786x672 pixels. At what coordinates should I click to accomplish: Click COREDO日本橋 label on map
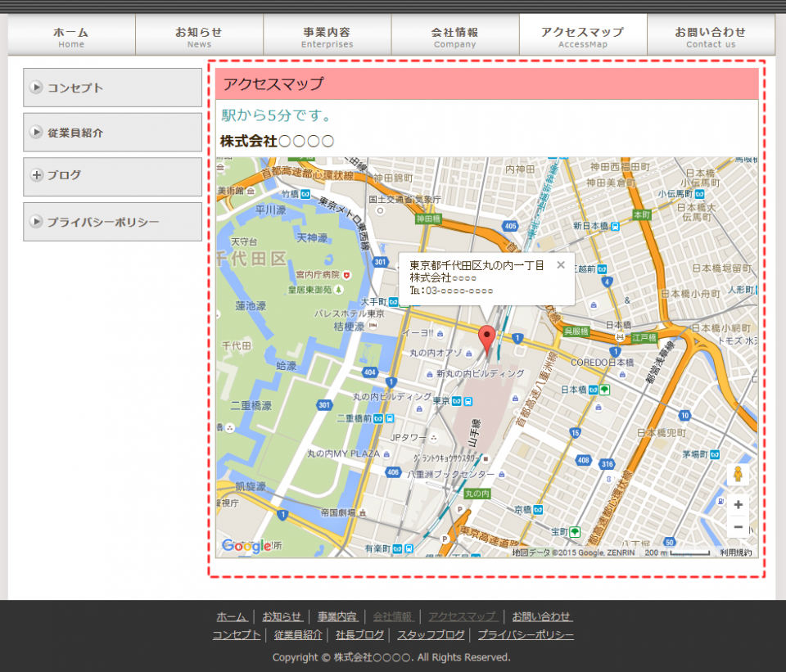602,363
